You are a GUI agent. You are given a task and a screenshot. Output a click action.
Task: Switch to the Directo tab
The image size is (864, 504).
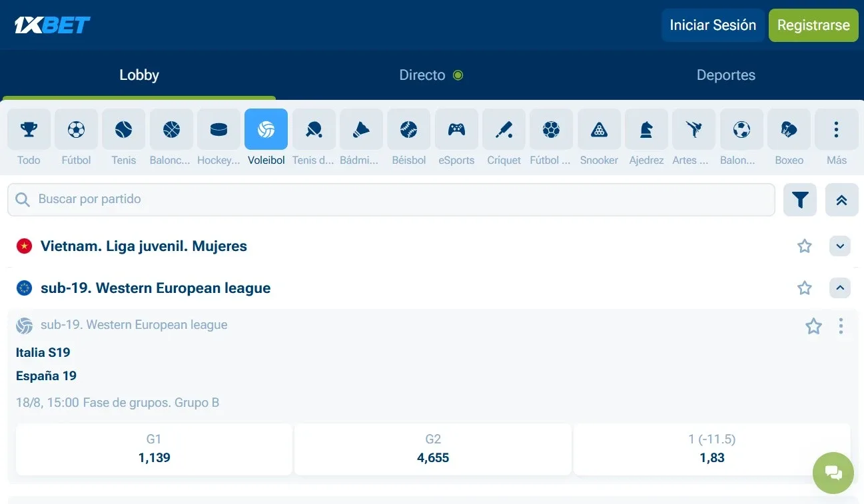pyautogui.click(x=431, y=75)
